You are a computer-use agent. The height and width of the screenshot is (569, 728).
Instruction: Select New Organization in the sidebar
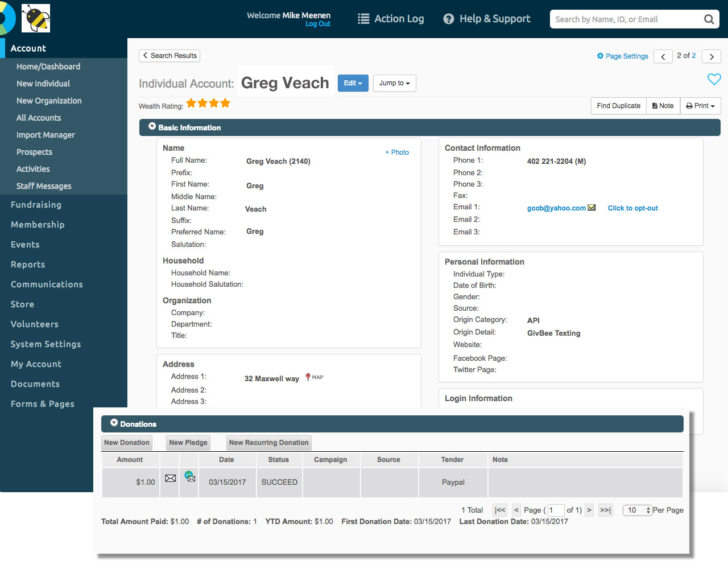pyautogui.click(x=49, y=101)
